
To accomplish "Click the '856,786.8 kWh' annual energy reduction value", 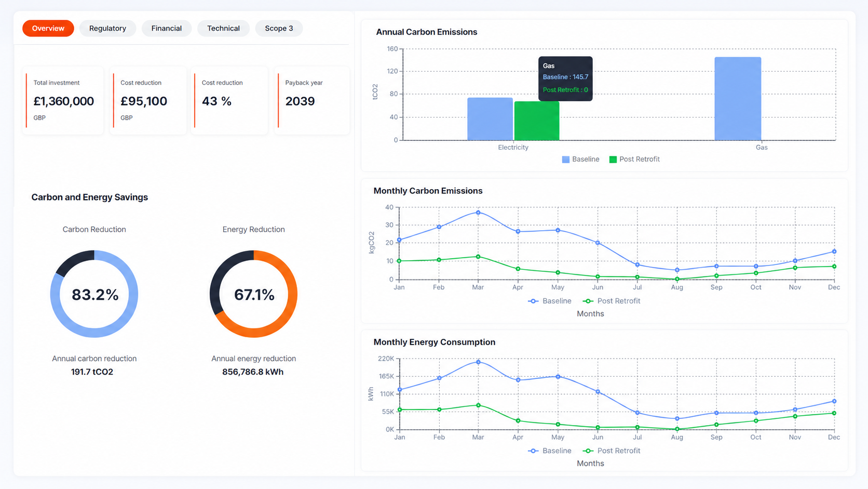I will [x=253, y=372].
